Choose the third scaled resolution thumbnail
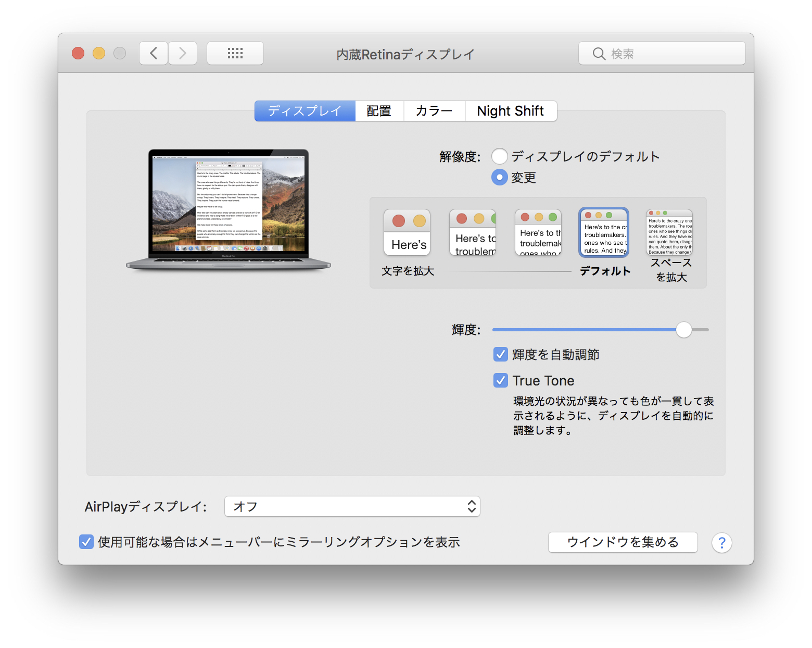 coord(538,232)
